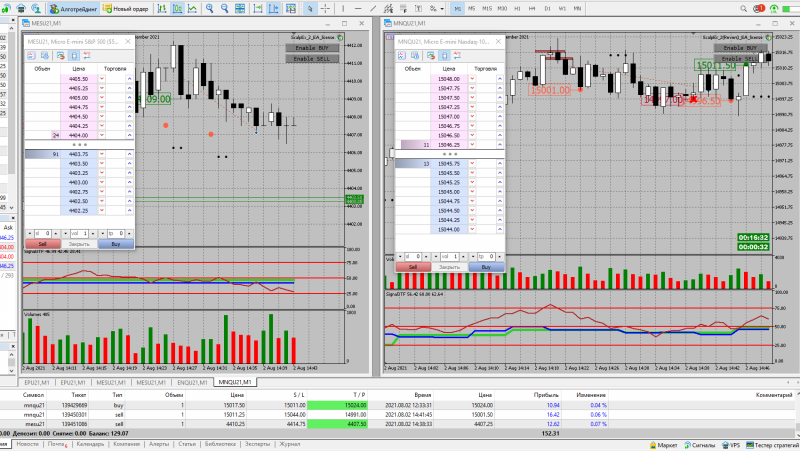Increase vol in the MNQU21 depth panel
This screenshot has width=800, height=451.
click(x=463, y=257)
